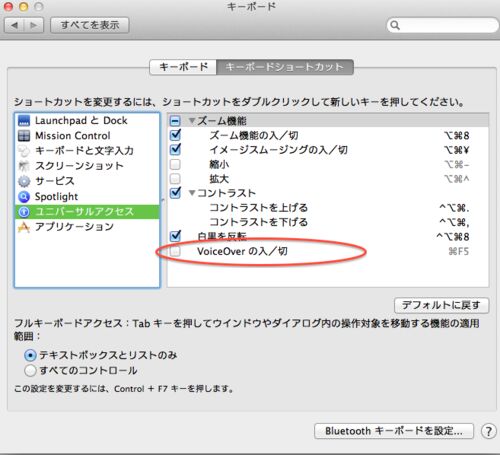Select Spotlight category row
This screenshot has height=455, width=500.
[x=87, y=196]
